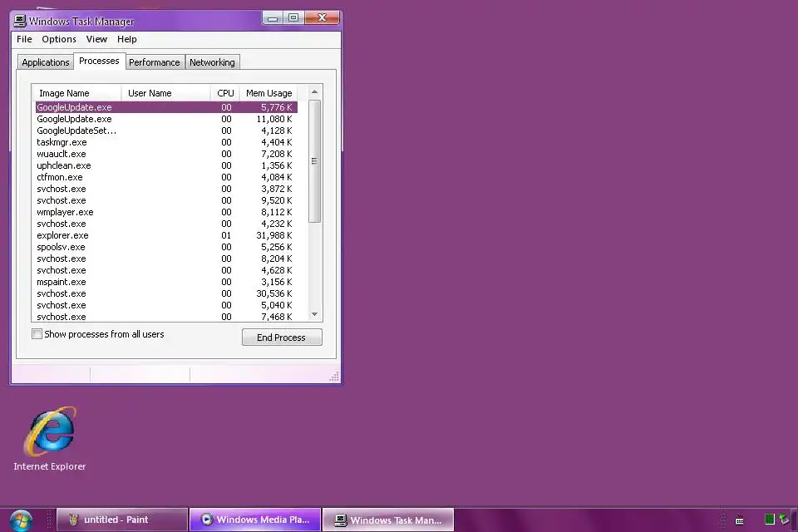
Task: Click keyboard tray icon in taskbar
Action: [x=740, y=520]
